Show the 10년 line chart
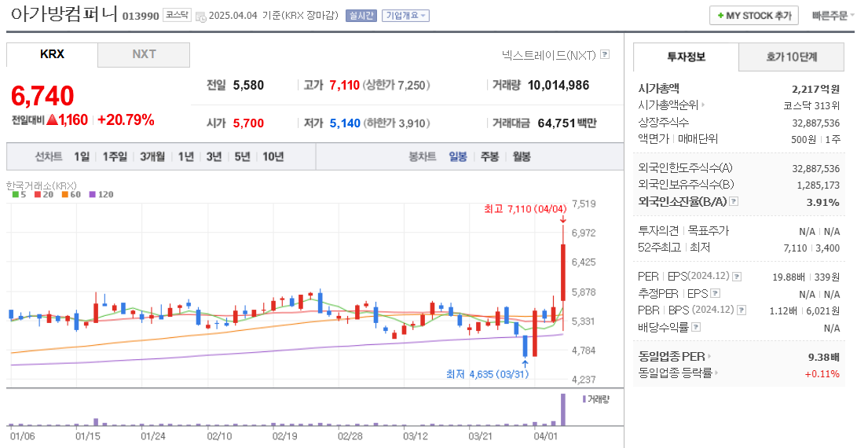Image resolution: width=868 pixels, height=448 pixels. click(273, 156)
